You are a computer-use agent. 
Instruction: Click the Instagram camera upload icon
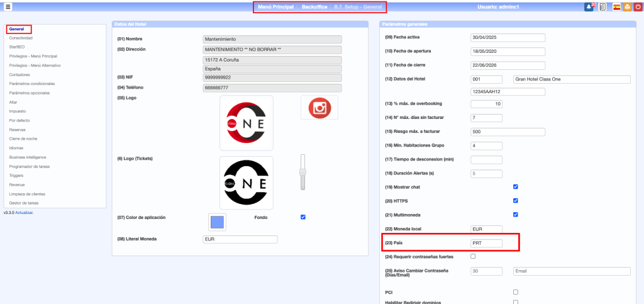click(x=319, y=108)
